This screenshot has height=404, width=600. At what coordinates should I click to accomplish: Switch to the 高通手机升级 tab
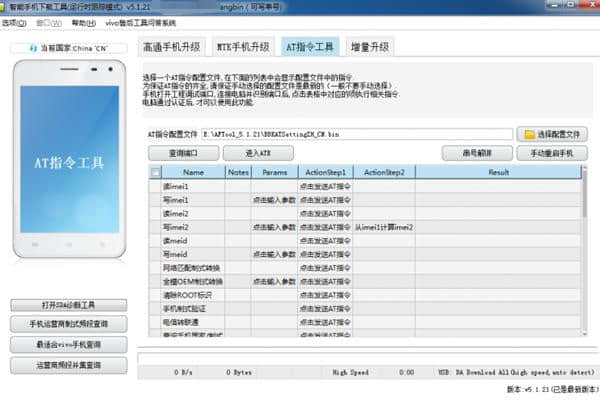(x=171, y=47)
